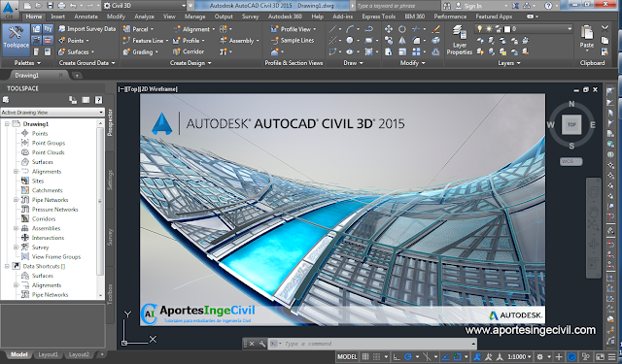622x364 pixels.
Task: Select the Line draw tool
Action: pyautogui.click(x=332, y=29)
